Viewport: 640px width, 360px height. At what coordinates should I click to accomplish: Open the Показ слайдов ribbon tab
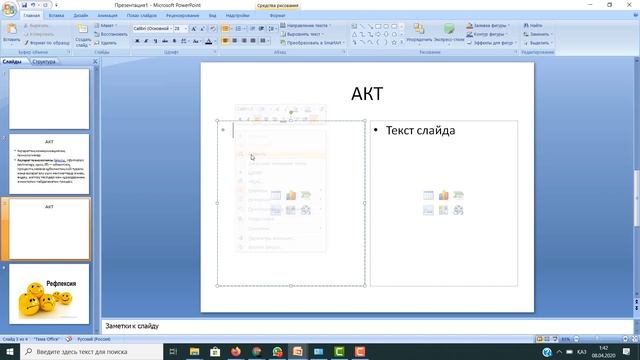click(x=142, y=16)
